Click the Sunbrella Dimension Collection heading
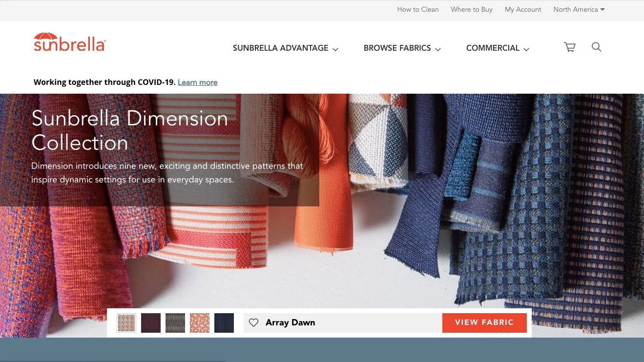Screen dimensions: 644x362 [130, 130]
